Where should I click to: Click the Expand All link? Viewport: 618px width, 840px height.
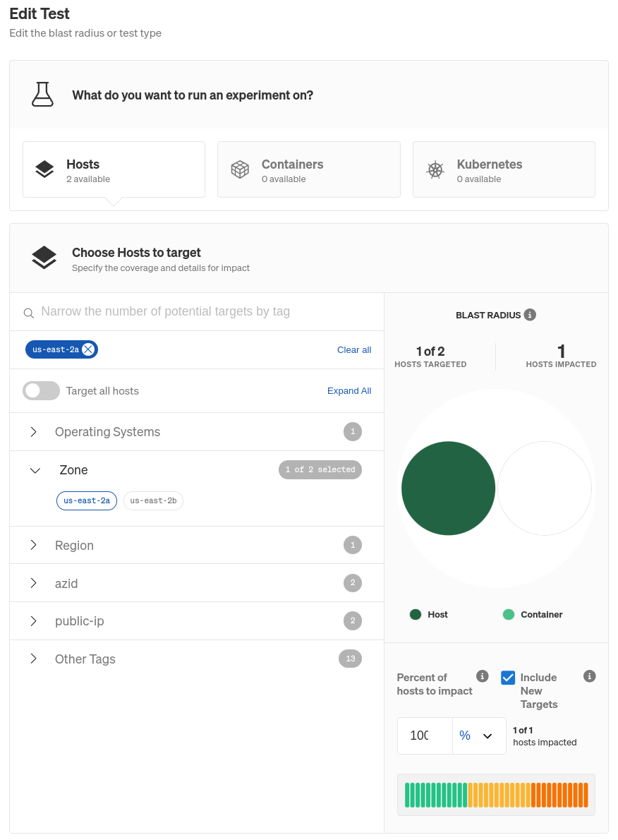coord(349,391)
